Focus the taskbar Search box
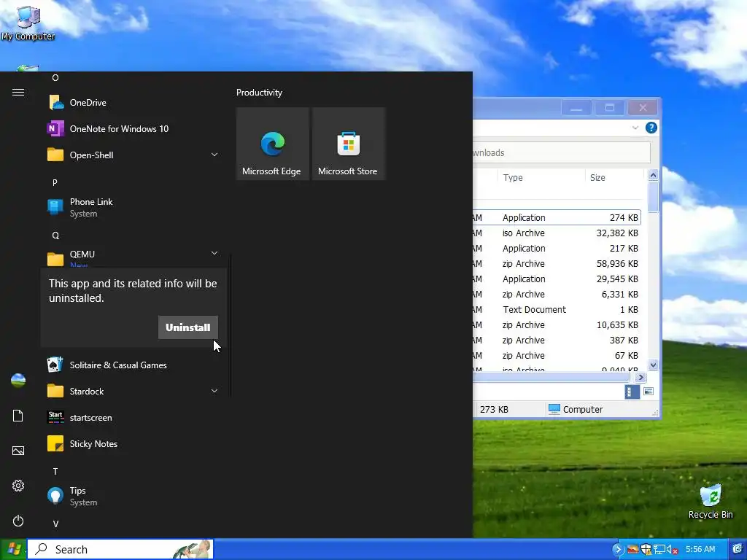 pos(120,550)
